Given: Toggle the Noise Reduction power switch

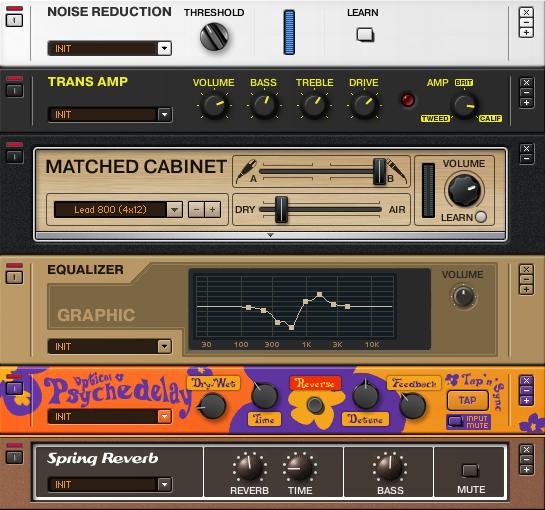Looking at the screenshot, I should (x=14, y=20).
